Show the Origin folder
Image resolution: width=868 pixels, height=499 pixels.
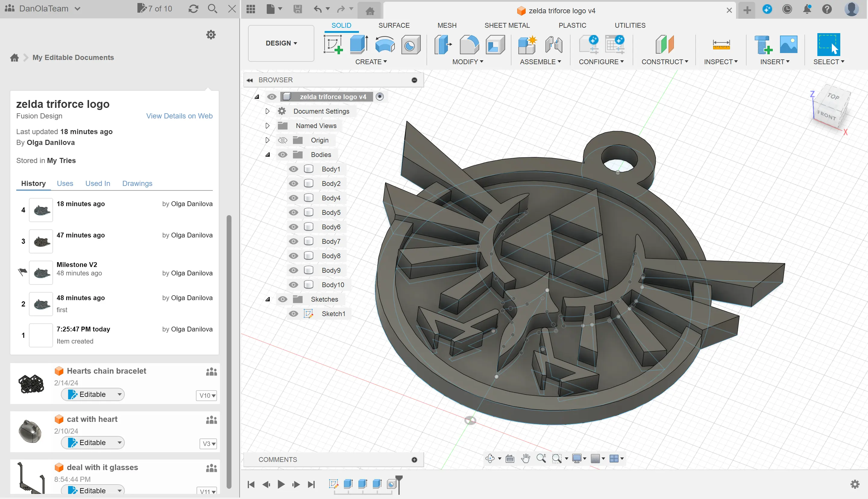click(x=282, y=140)
